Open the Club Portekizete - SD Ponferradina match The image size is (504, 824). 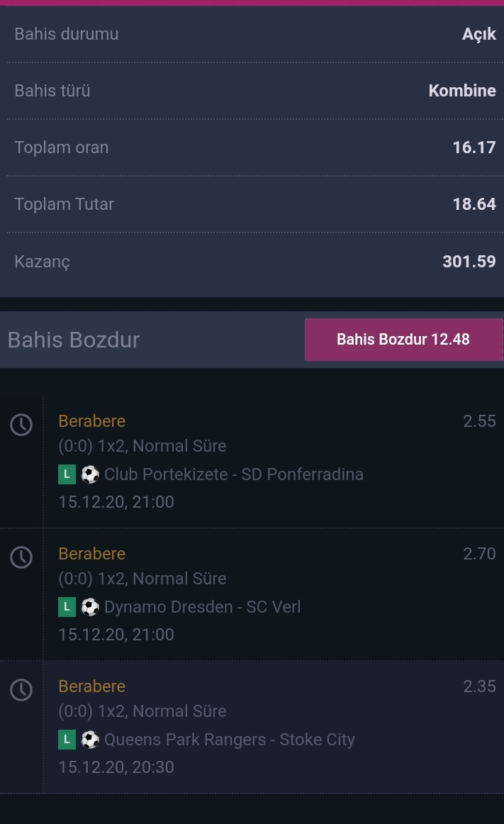[x=234, y=474]
